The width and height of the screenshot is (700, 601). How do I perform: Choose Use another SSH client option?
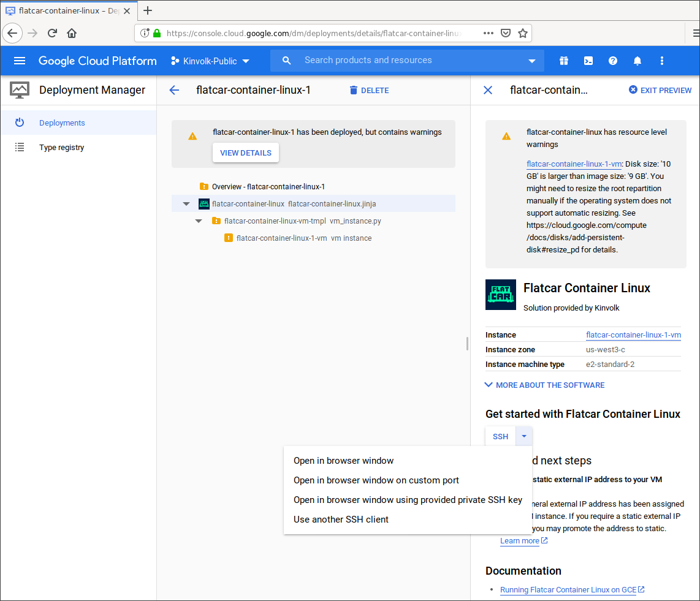coord(341,520)
